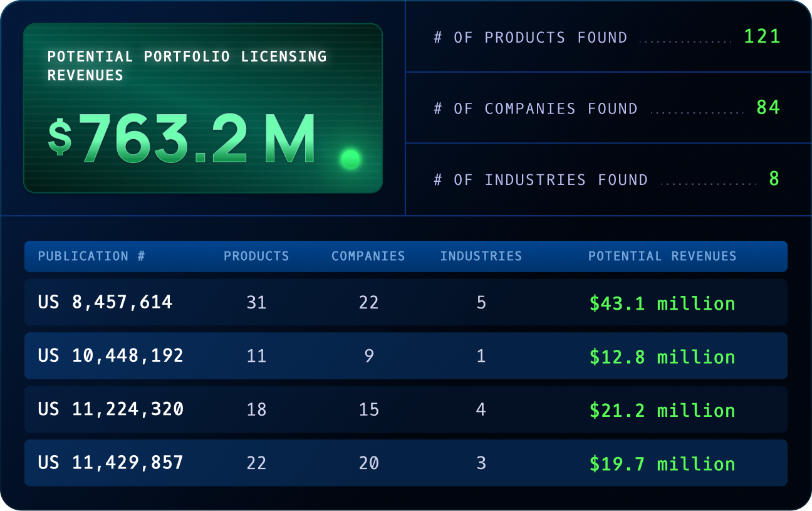812x511 pixels.
Task: Click the 8 industries found count
Action: point(774,179)
